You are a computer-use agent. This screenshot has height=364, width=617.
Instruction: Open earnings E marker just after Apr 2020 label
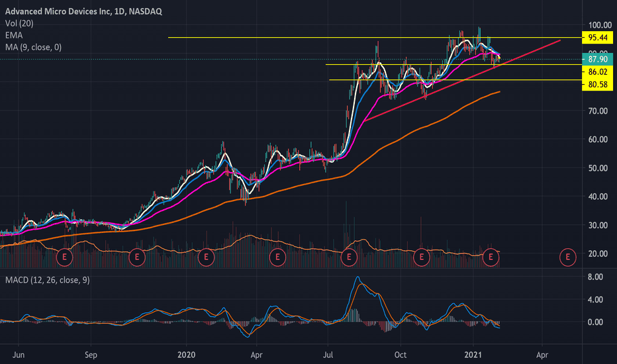pyautogui.click(x=277, y=257)
